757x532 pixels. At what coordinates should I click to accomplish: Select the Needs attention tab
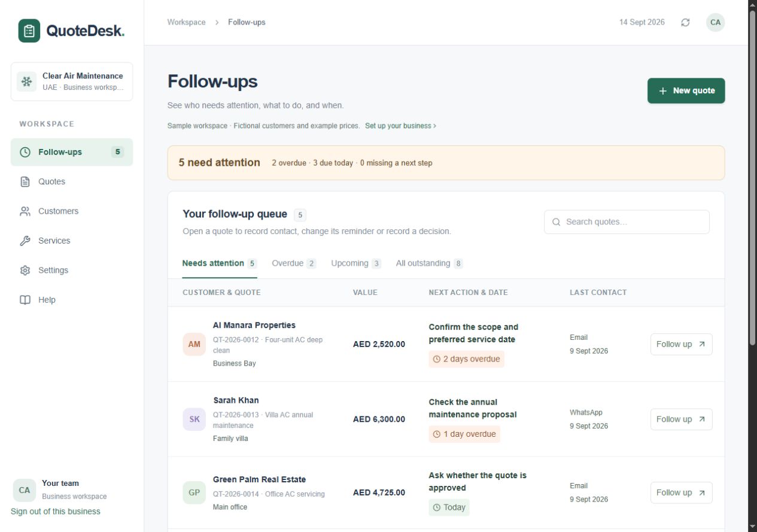(x=220, y=263)
